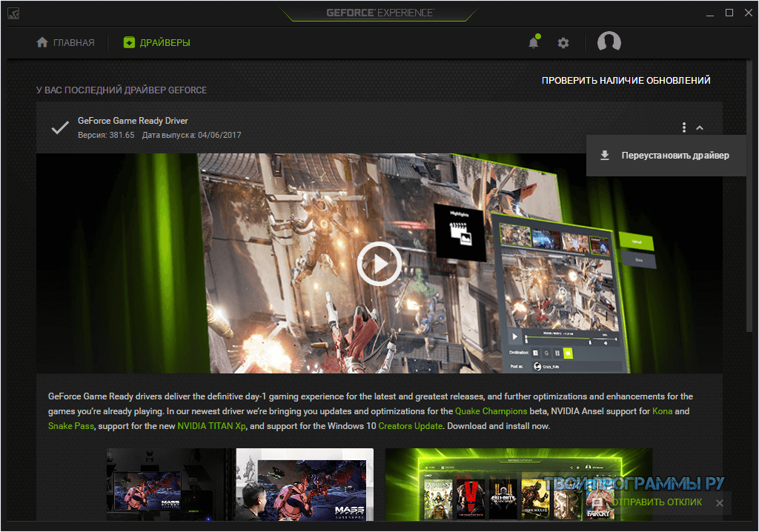Click the home house icon
This screenshot has height=532, width=759.
point(42,42)
